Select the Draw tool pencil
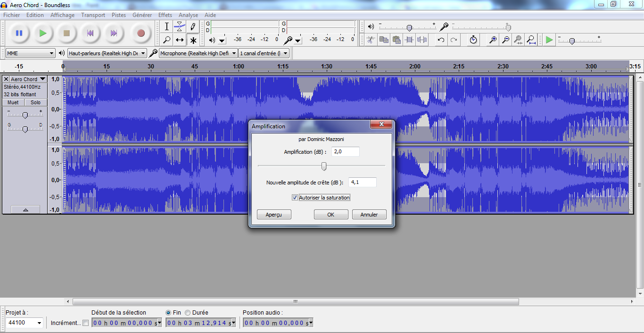 point(193,27)
